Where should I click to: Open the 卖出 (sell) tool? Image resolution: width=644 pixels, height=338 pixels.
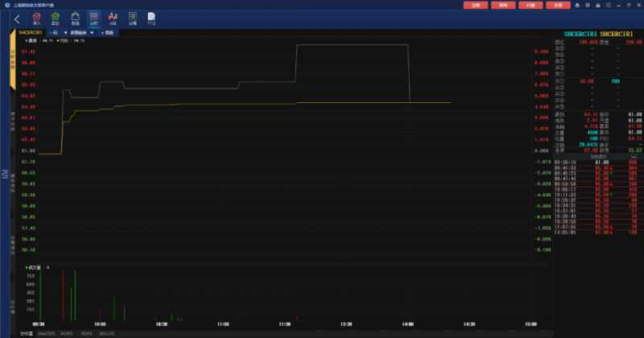pyautogui.click(x=56, y=19)
